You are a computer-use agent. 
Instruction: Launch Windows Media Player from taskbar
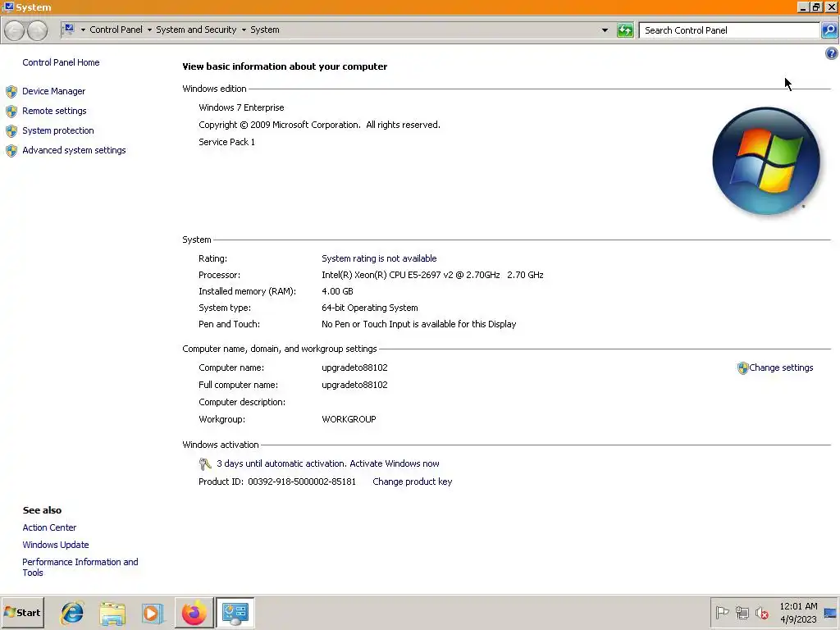tap(153, 613)
